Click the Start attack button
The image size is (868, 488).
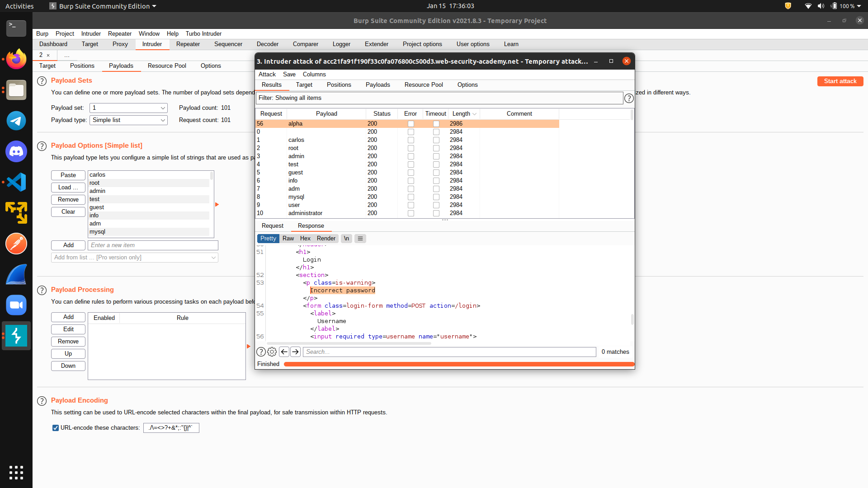tap(840, 81)
